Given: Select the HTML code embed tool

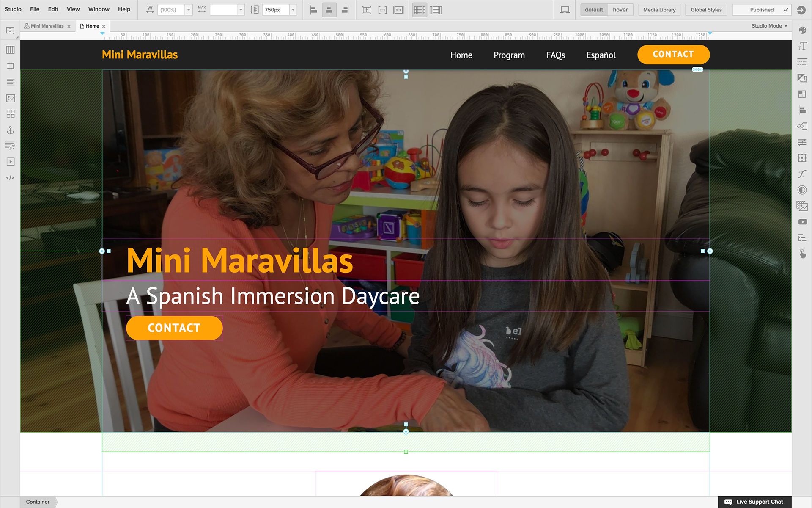Looking at the screenshot, I should click(11, 178).
